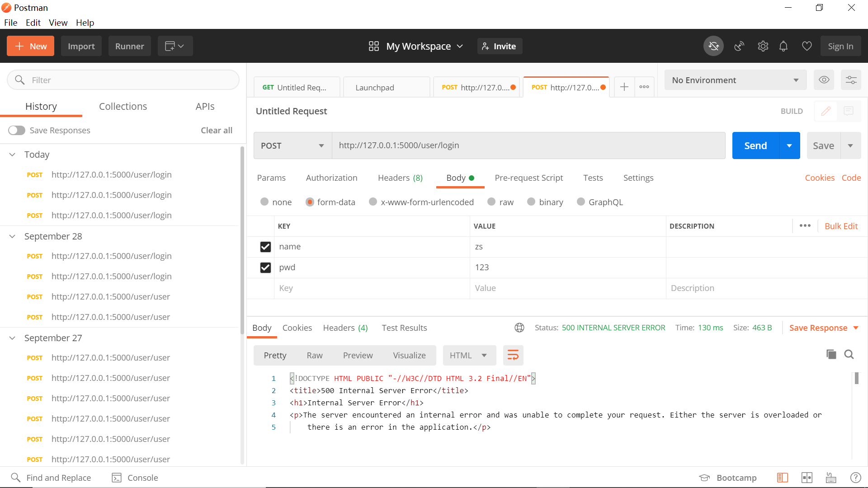Select the none body type
This screenshot has width=868, height=488.
pyautogui.click(x=264, y=202)
